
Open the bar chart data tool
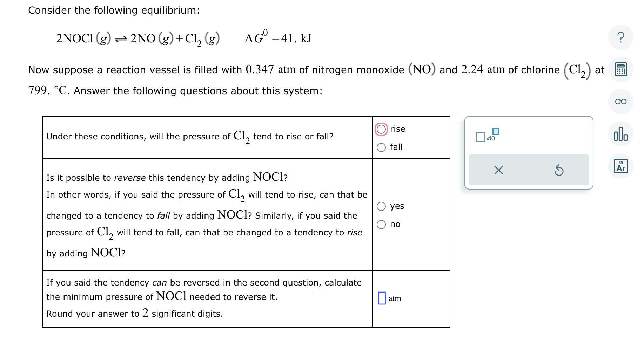coord(621,134)
